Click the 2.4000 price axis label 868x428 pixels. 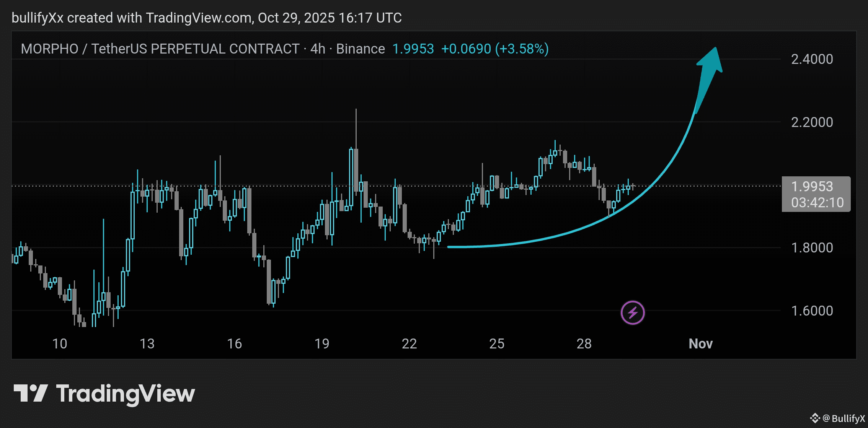coord(812,59)
